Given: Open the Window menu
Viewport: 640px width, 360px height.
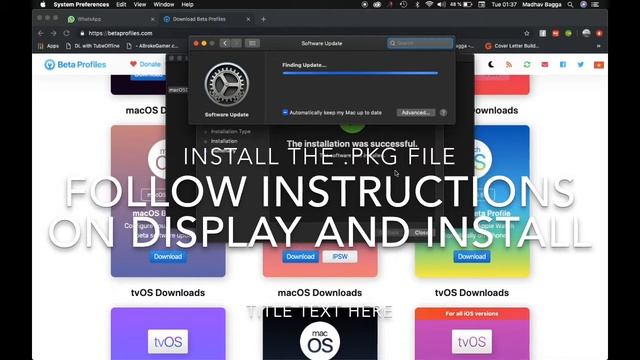Looking at the screenshot, I should [164, 4].
